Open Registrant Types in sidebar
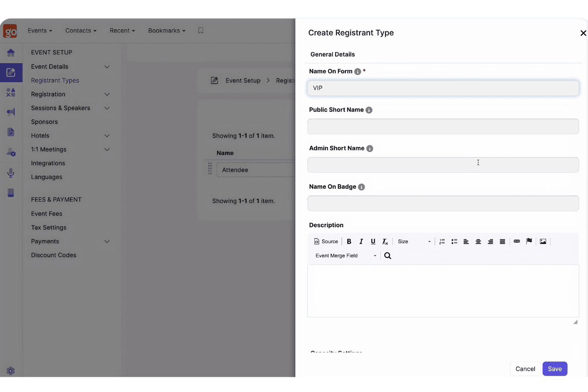The image size is (588, 392). 55,81
